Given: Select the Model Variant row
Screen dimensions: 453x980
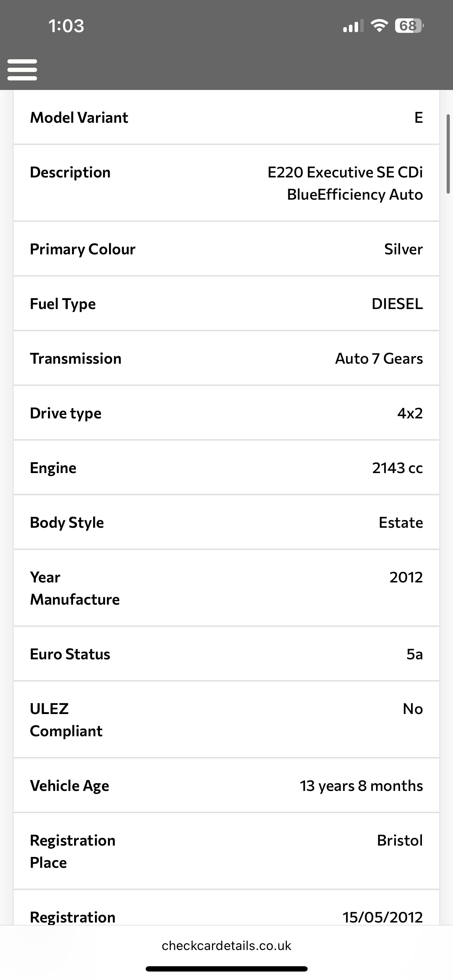Looking at the screenshot, I should (226, 117).
